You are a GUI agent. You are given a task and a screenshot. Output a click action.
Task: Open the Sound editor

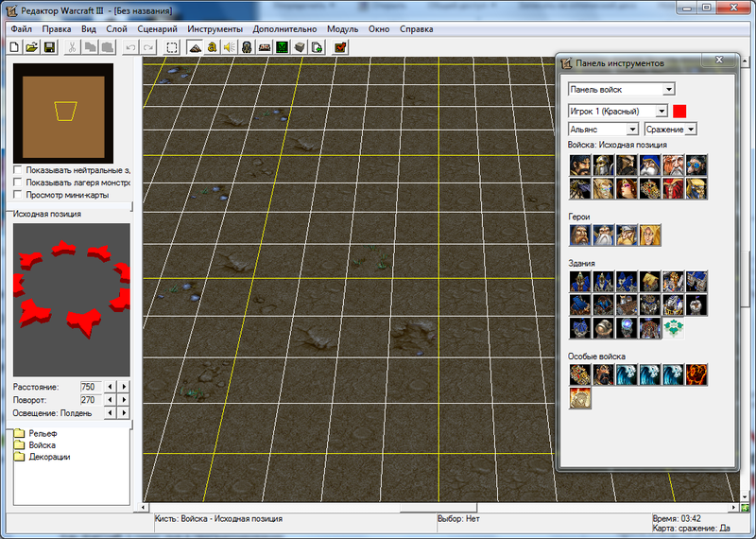(x=230, y=47)
